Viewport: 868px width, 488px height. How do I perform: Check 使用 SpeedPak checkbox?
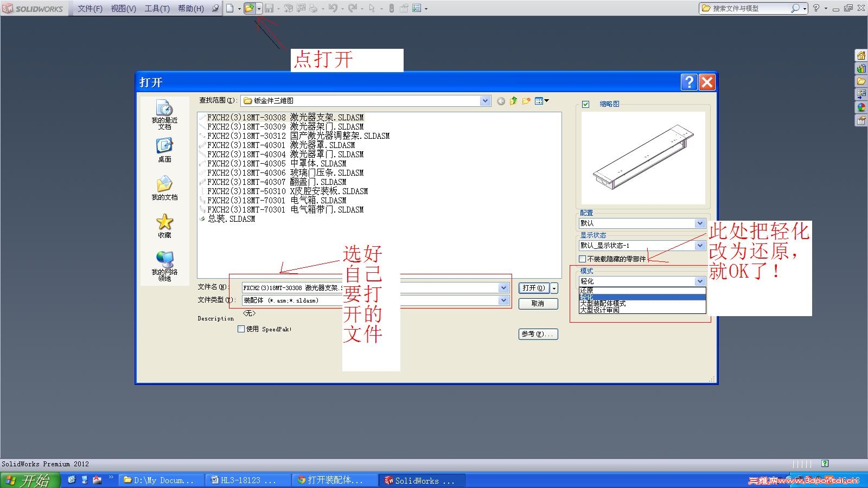[241, 329]
